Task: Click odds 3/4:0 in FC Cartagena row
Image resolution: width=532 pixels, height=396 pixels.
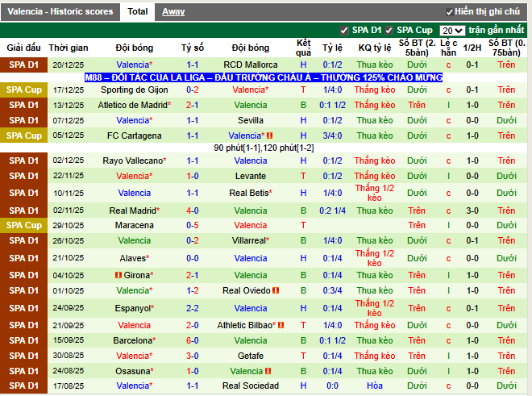Action: (332, 135)
